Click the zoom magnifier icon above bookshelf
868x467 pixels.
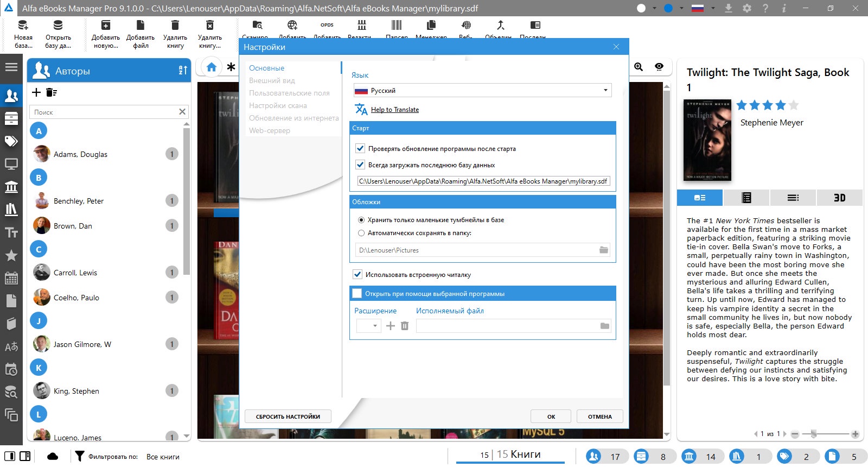click(x=639, y=67)
